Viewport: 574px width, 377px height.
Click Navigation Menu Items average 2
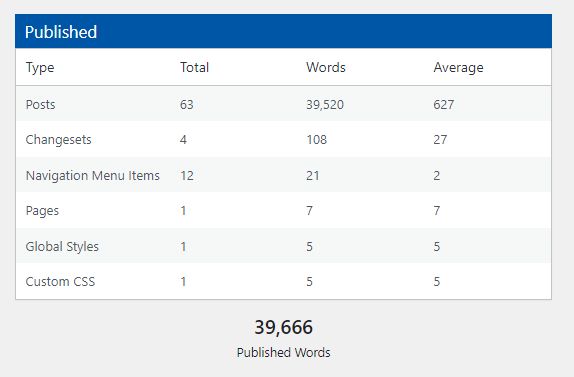(437, 176)
